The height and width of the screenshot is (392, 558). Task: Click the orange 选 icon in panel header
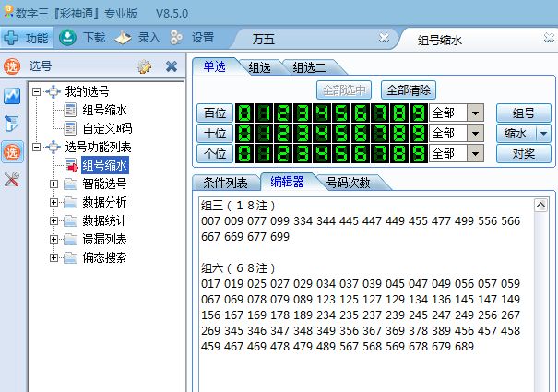[x=12, y=66]
